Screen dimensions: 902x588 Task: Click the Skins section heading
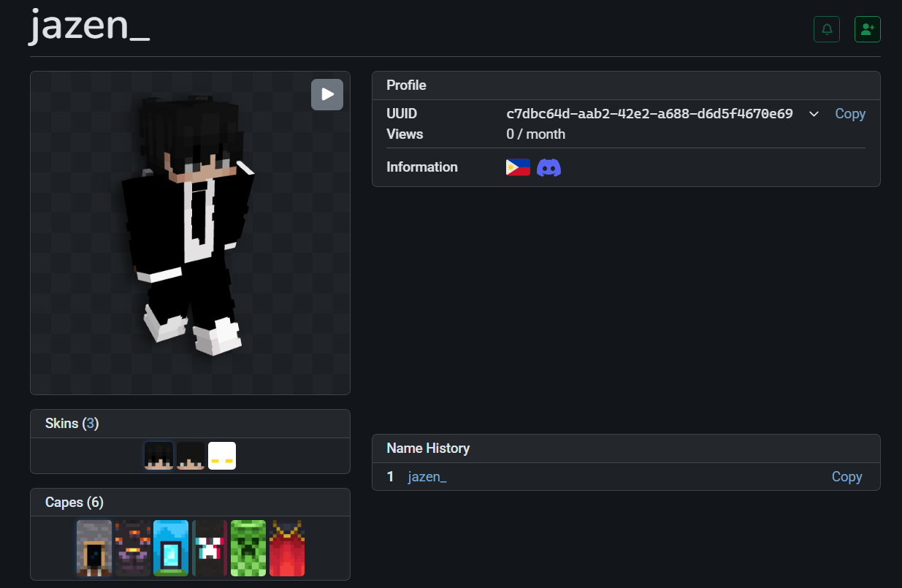pos(72,424)
